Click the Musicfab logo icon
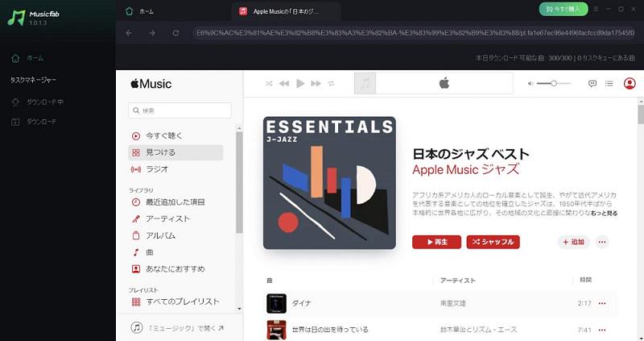This screenshot has height=341, width=644. pos(16,17)
